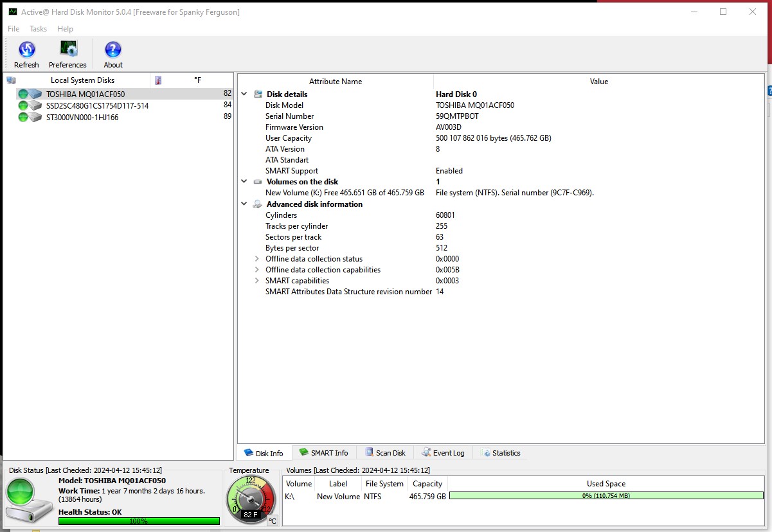Image resolution: width=772 pixels, height=532 pixels.
Task: Click the magnifier icon on the Scan Disk tab
Action: pos(370,452)
